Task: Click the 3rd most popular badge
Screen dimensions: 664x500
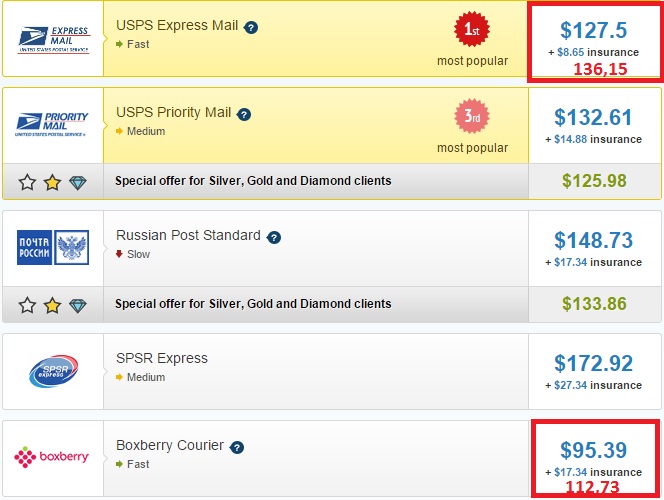Action: (x=472, y=117)
